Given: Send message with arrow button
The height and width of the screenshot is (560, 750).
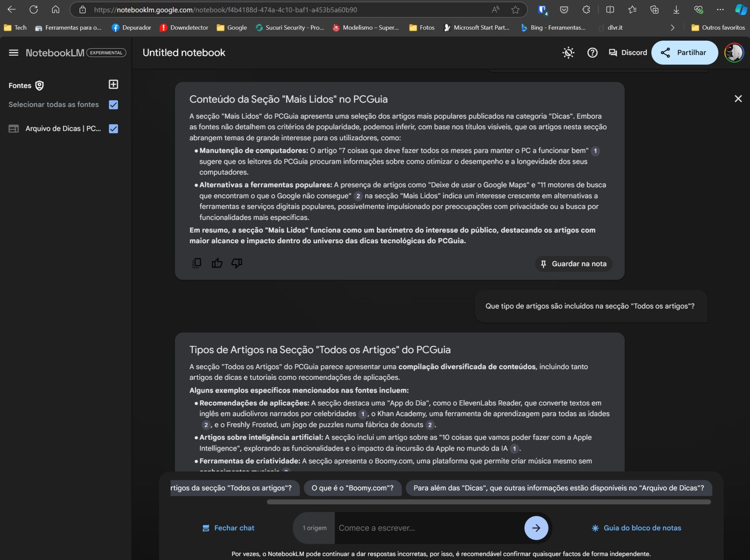Looking at the screenshot, I should pos(536,528).
